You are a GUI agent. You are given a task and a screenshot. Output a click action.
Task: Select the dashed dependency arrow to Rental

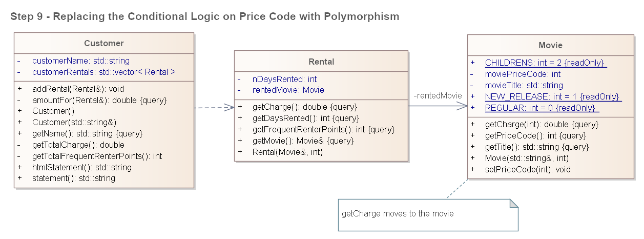click(214, 108)
